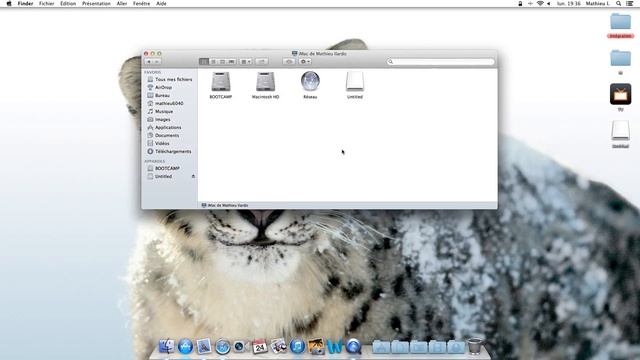Open the Trash in the Dock
Screen dimensions: 640x360
[x=474, y=346]
